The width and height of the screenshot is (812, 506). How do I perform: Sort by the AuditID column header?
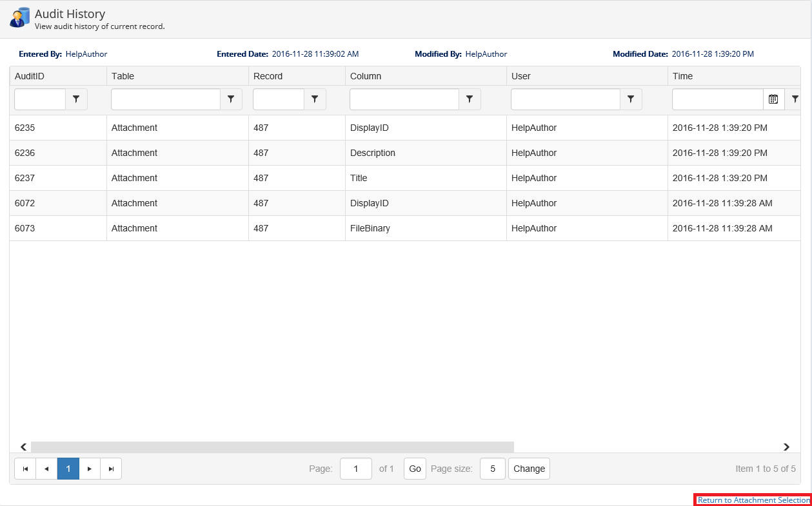(30, 76)
